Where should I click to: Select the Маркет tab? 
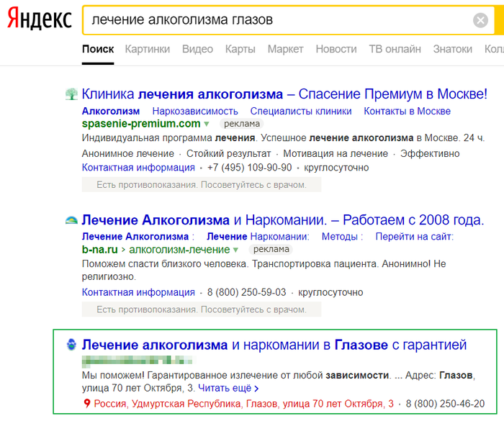285,49
